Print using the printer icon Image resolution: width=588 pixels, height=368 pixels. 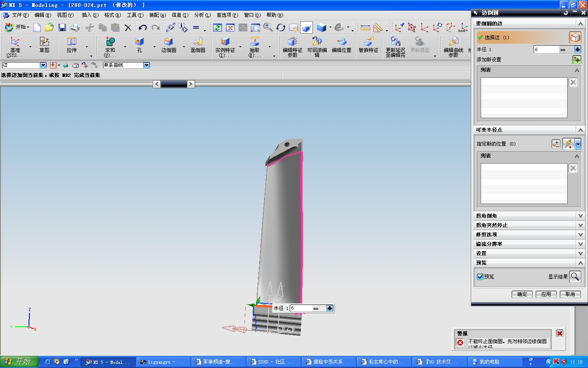pyautogui.click(x=75, y=27)
